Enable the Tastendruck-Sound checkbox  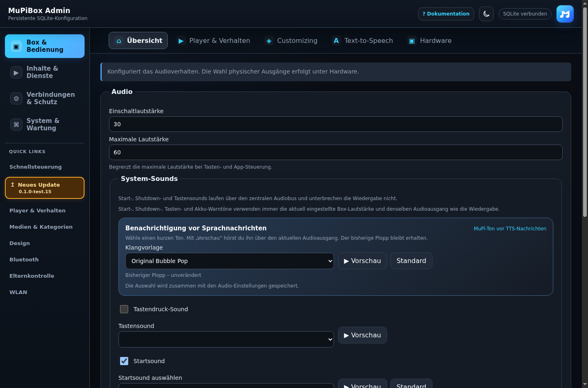pos(124,309)
